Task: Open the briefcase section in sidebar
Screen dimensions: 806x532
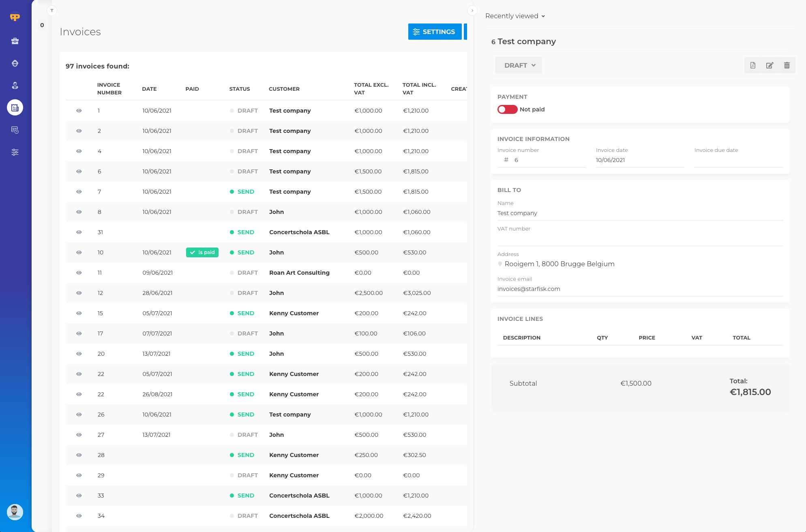Action: coord(15,41)
